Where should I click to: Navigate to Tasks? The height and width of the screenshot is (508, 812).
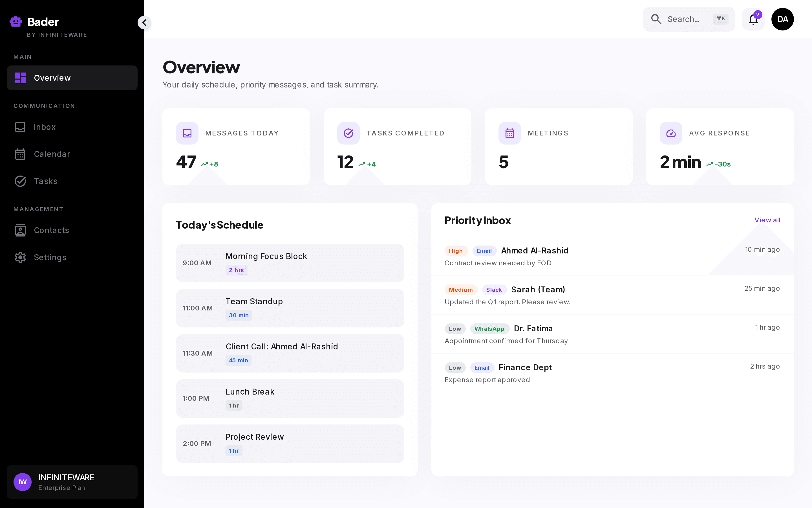(x=72, y=181)
